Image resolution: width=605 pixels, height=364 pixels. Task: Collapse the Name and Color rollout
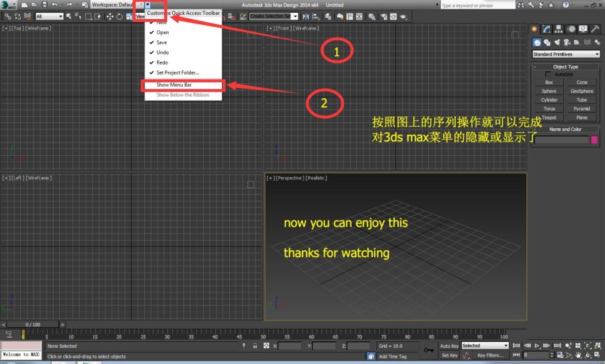(565, 129)
